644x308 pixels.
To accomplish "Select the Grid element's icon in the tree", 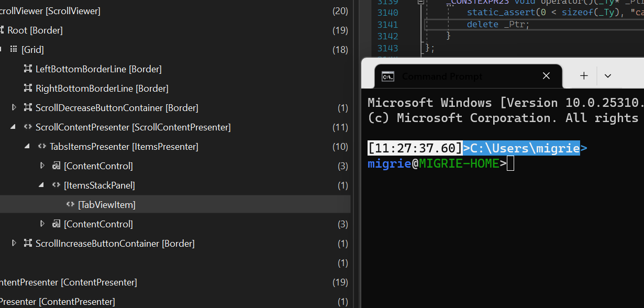I will tap(13, 49).
